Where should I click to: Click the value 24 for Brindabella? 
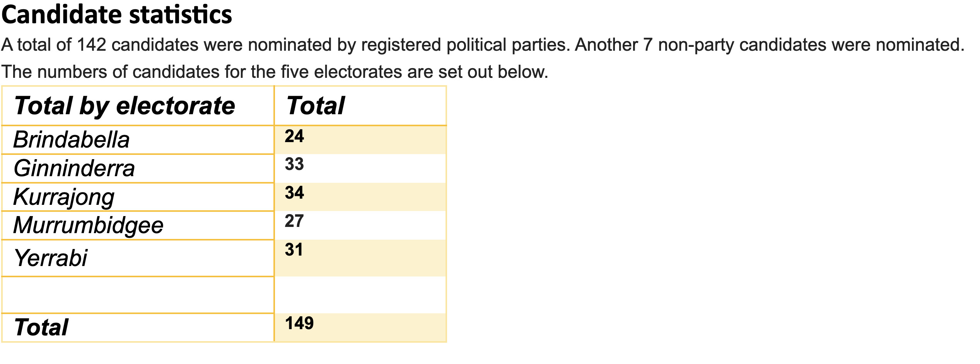point(294,136)
